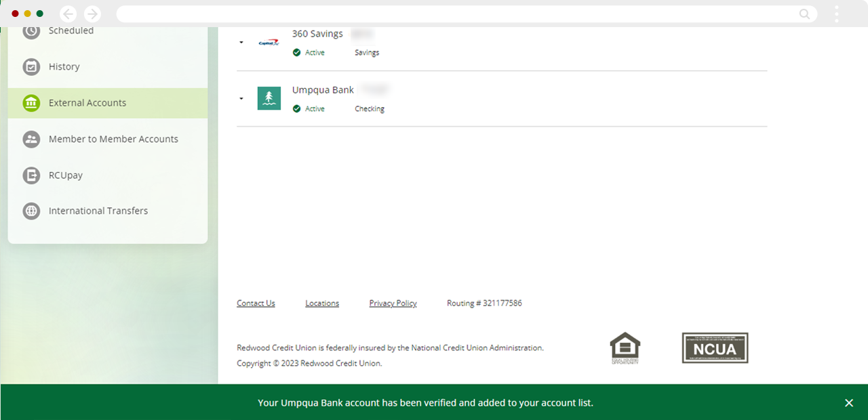Go forward with the browser forward arrow

92,14
